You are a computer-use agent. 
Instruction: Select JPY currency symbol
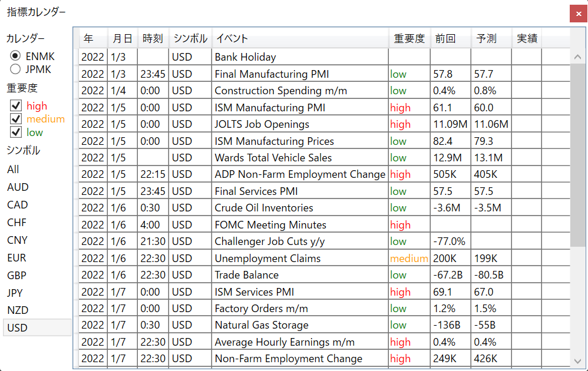(x=16, y=293)
